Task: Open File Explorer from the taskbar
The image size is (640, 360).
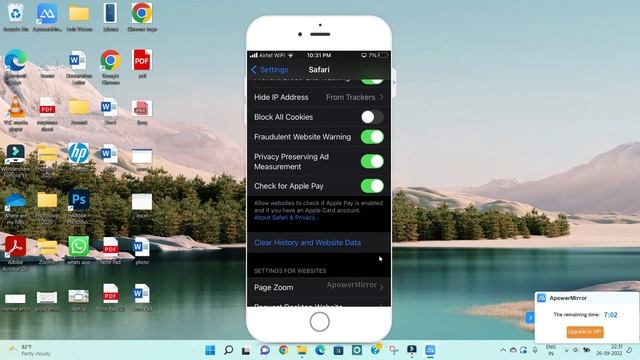Action: click(302, 350)
